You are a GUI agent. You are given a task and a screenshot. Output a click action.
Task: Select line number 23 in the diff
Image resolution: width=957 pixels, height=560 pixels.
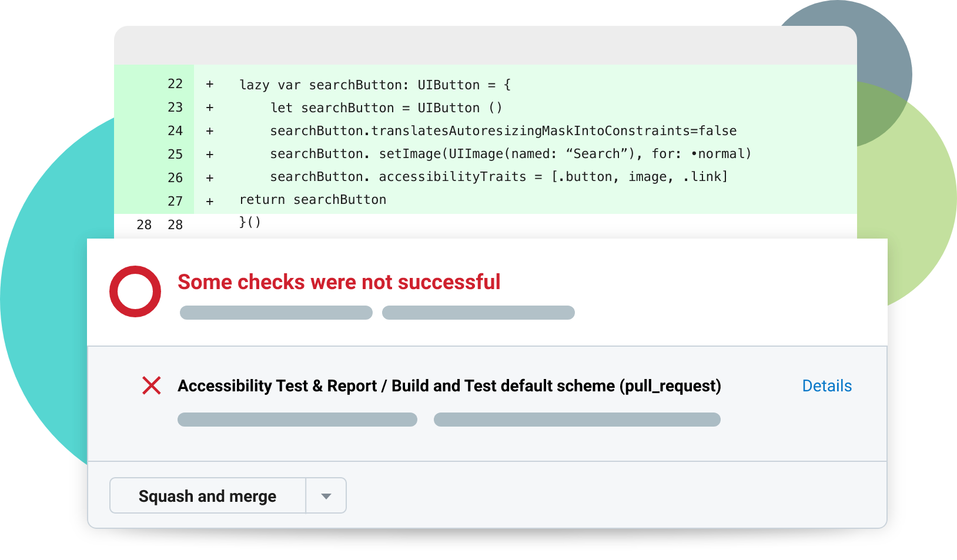point(175,108)
